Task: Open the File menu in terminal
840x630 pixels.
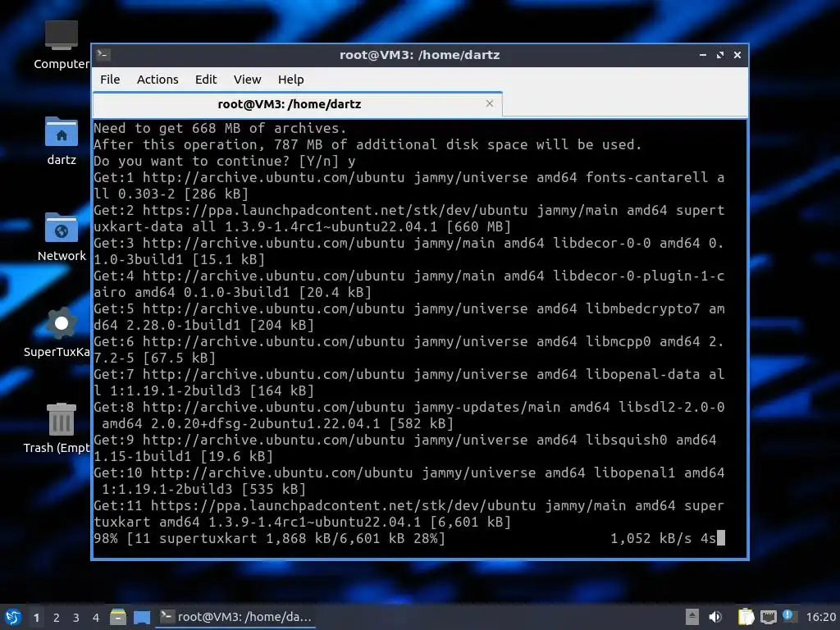Action: pyautogui.click(x=110, y=80)
